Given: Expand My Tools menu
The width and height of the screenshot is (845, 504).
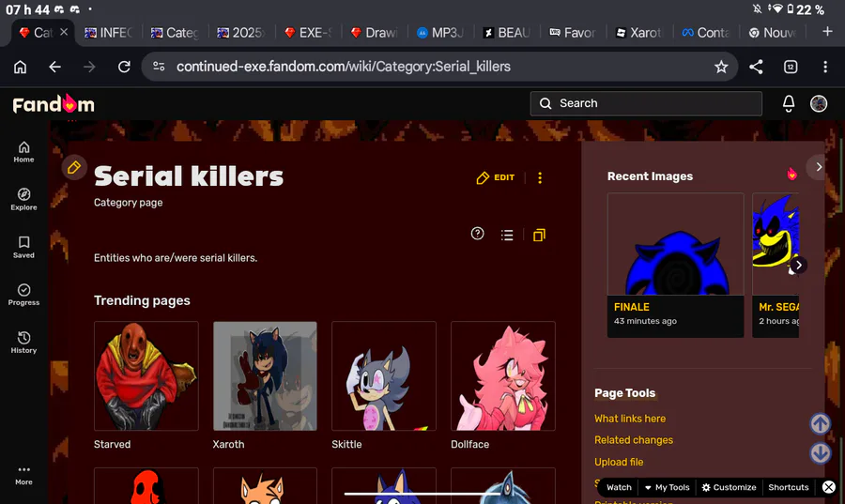Looking at the screenshot, I should 668,487.
